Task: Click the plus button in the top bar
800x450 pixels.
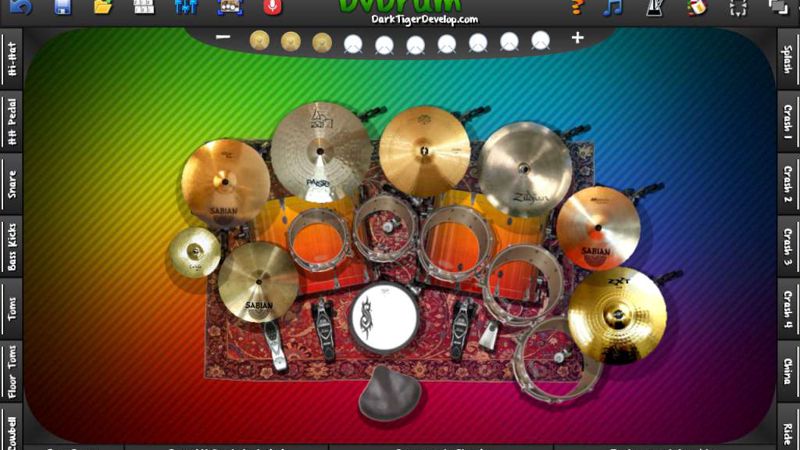Action: click(x=578, y=37)
